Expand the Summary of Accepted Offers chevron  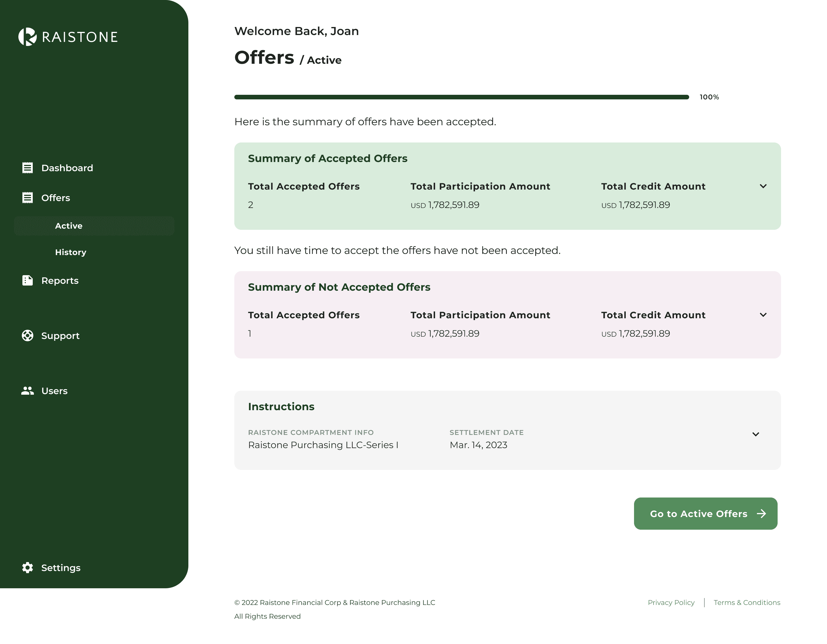(763, 186)
